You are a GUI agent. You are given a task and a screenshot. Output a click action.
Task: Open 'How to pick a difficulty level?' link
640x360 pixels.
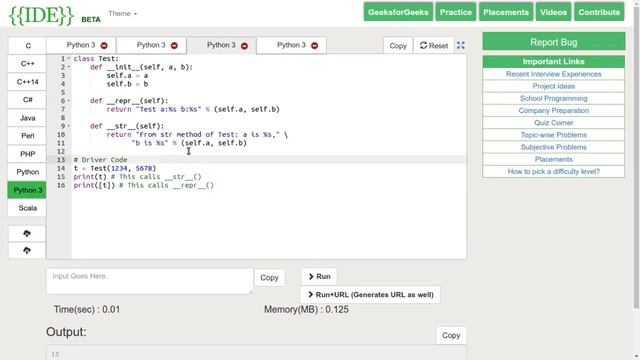tap(553, 171)
